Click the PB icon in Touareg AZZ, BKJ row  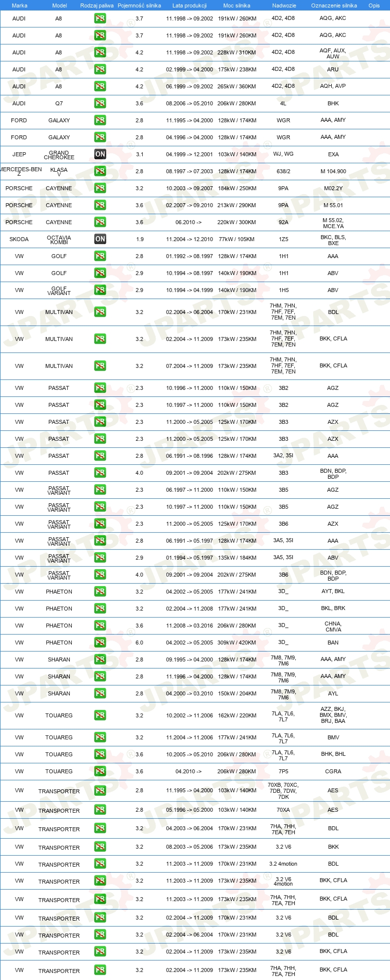point(100,715)
